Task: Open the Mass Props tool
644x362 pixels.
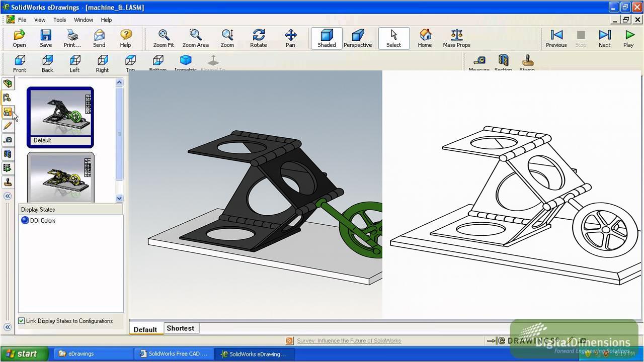Action: (x=456, y=38)
